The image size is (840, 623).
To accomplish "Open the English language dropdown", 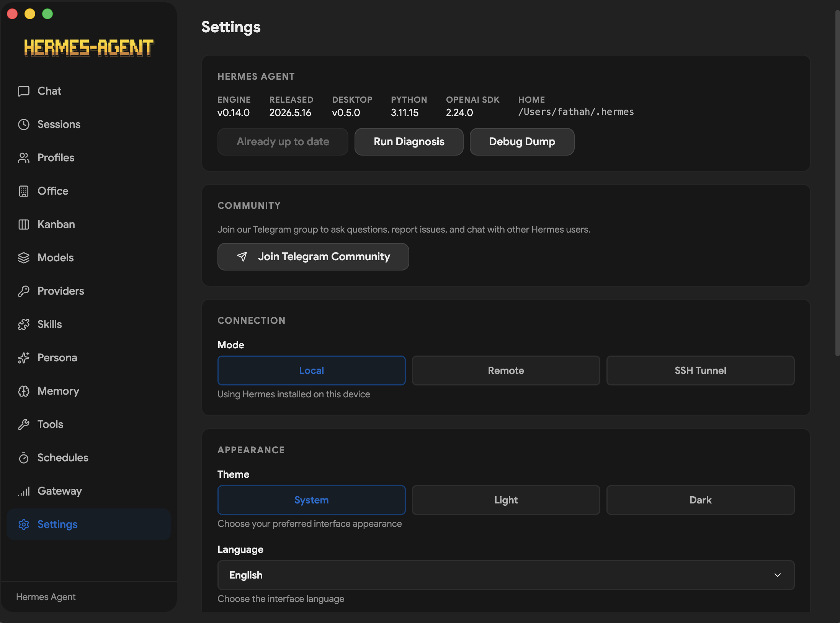I will pyautogui.click(x=506, y=575).
